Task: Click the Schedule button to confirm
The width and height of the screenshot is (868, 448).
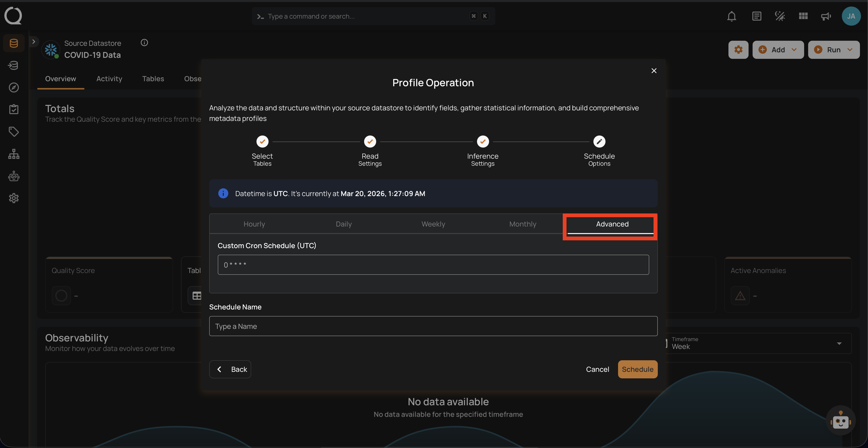Action: 637,369
